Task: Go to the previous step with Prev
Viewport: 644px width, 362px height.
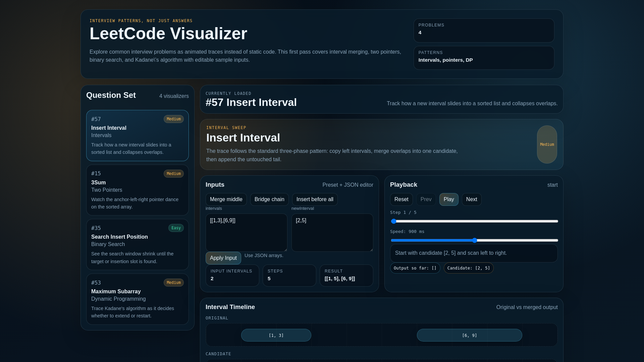Action: click(x=426, y=199)
